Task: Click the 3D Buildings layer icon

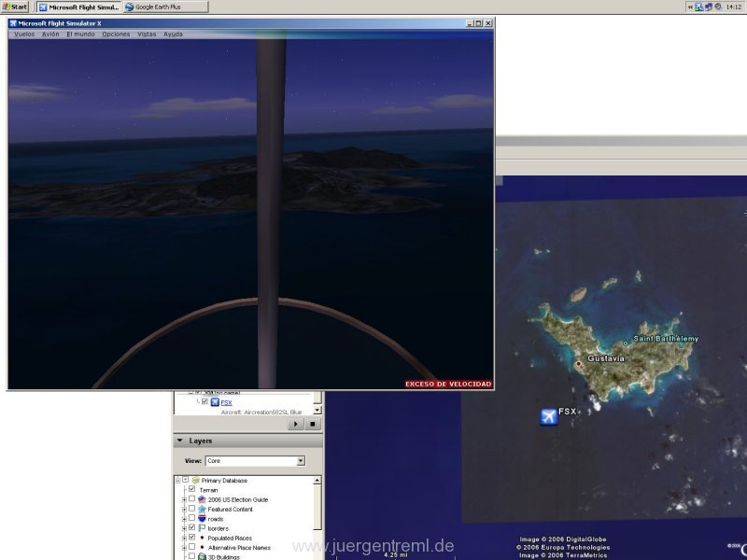Action: [202, 556]
